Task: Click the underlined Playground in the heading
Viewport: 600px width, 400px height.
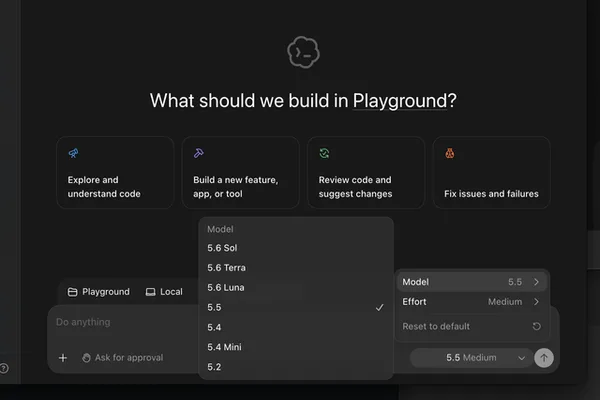Action: pyautogui.click(x=399, y=101)
